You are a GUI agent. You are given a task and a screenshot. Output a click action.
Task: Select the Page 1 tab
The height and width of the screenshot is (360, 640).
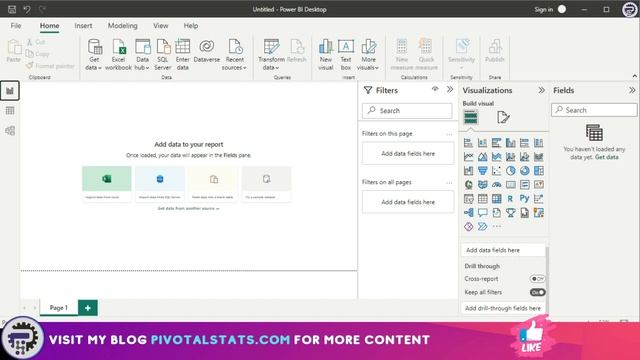click(x=59, y=308)
